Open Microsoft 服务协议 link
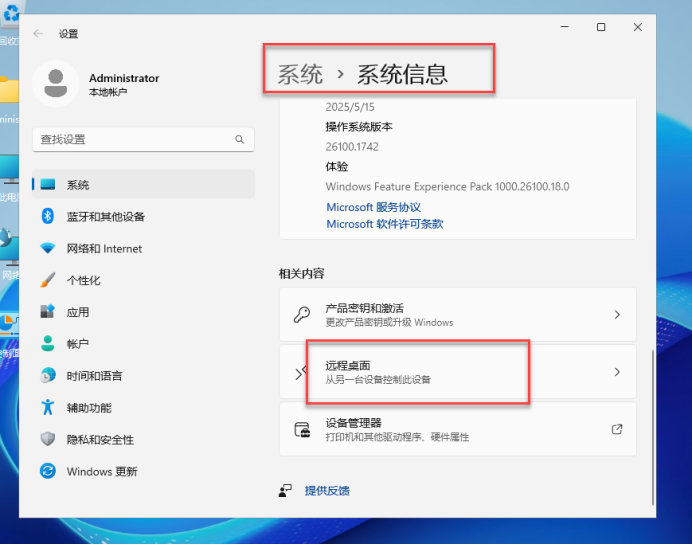 pyautogui.click(x=373, y=207)
